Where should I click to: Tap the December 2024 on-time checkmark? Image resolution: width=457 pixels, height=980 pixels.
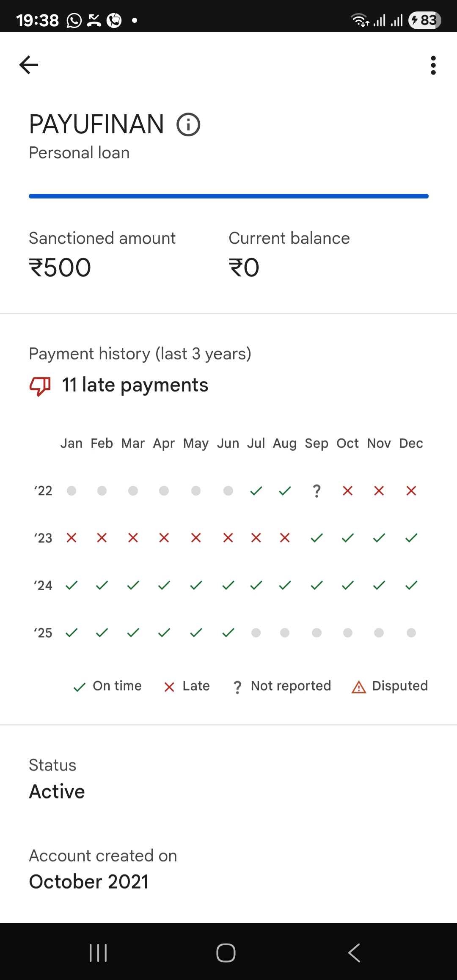pos(411,585)
